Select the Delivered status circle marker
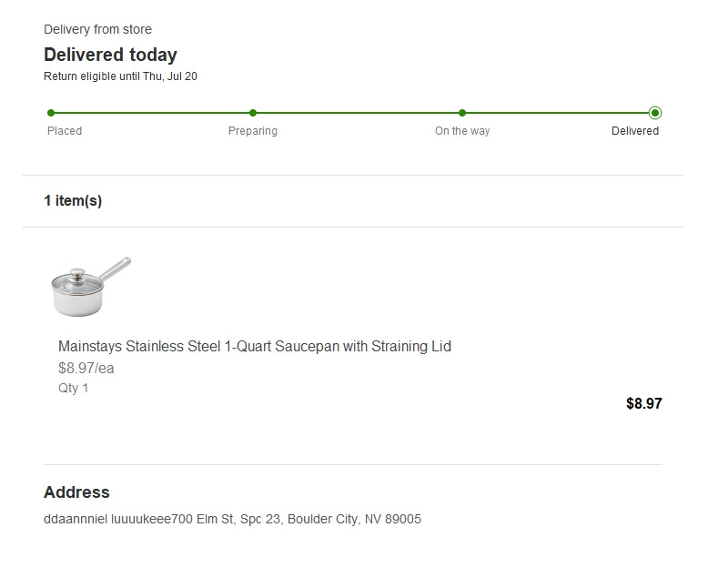 pyautogui.click(x=655, y=113)
